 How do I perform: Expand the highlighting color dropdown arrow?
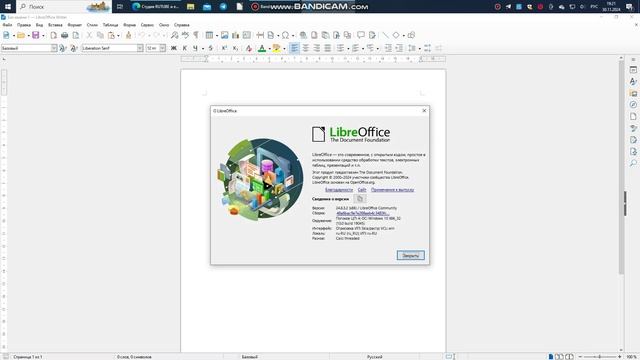click(x=284, y=48)
